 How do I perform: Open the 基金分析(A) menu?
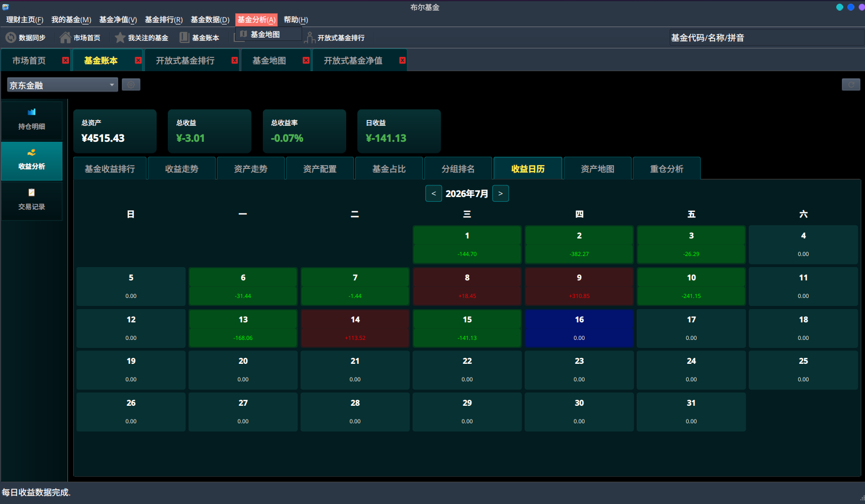pos(256,20)
